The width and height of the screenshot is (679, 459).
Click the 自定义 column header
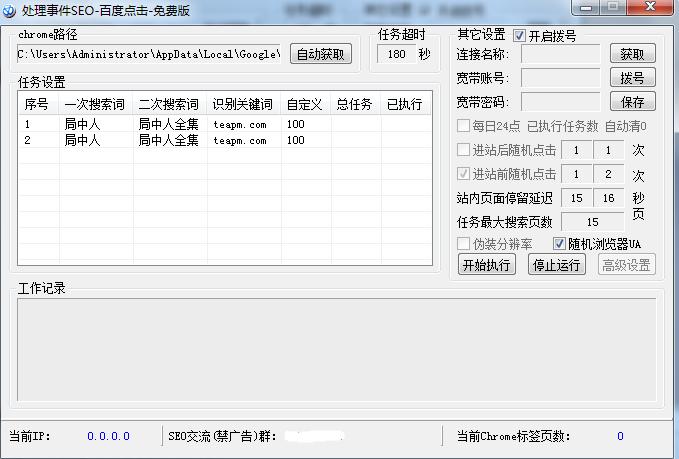tap(306, 104)
